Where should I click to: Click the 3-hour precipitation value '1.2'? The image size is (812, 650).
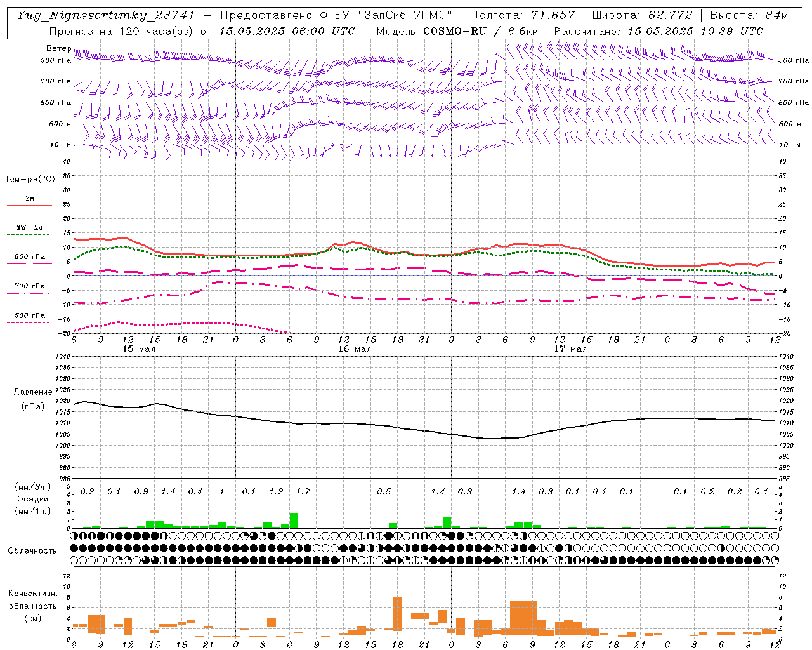pos(276,492)
